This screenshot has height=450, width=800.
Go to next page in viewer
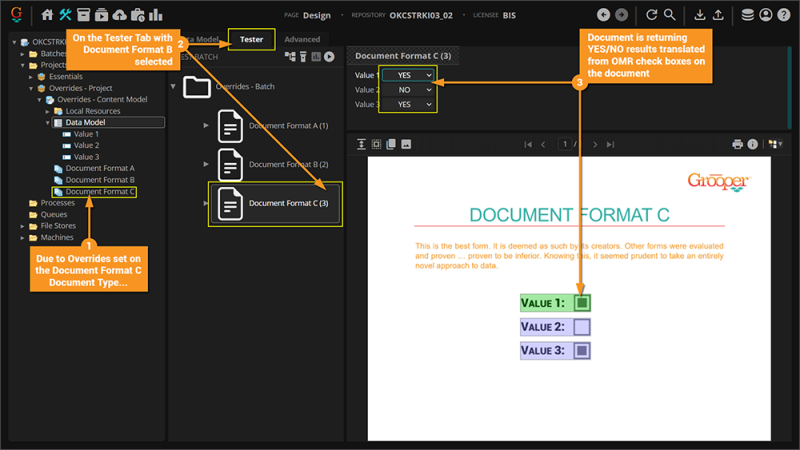[595, 144]
